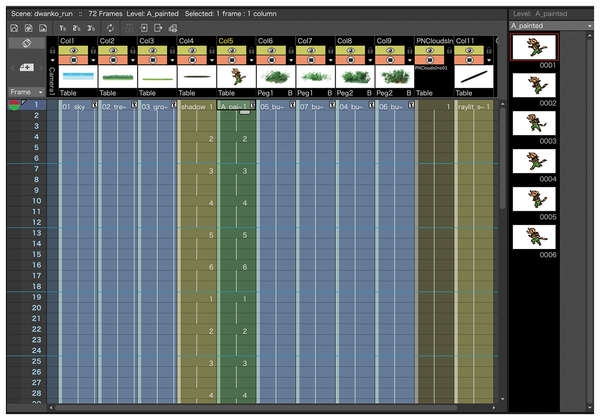Click the onion skin circle at frame 1
The image size is (600, 420).
(x=12, y=105)
